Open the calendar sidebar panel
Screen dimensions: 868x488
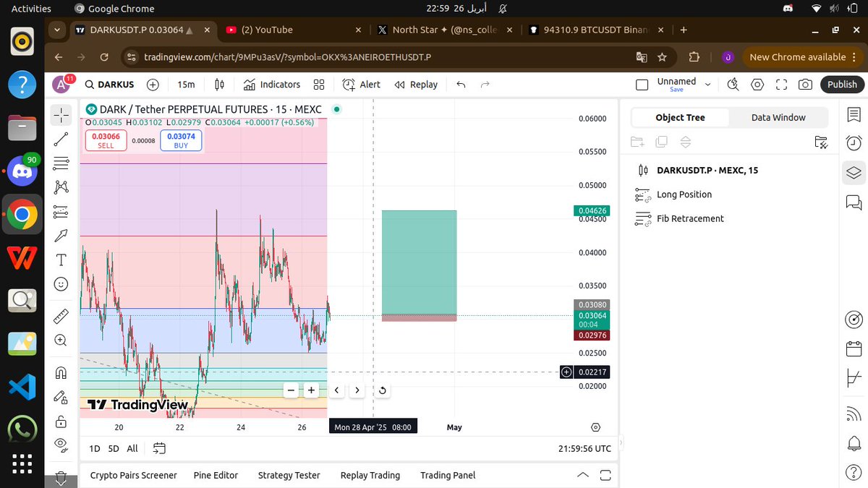854,348
